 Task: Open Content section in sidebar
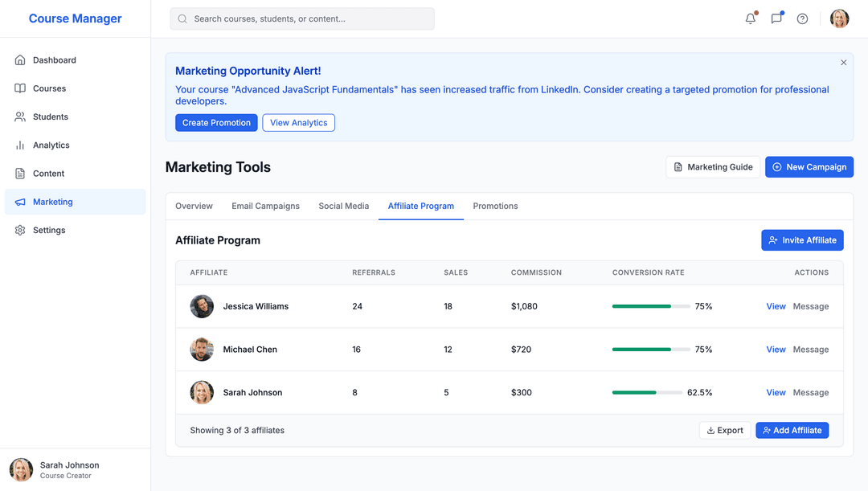coord(48,174)
